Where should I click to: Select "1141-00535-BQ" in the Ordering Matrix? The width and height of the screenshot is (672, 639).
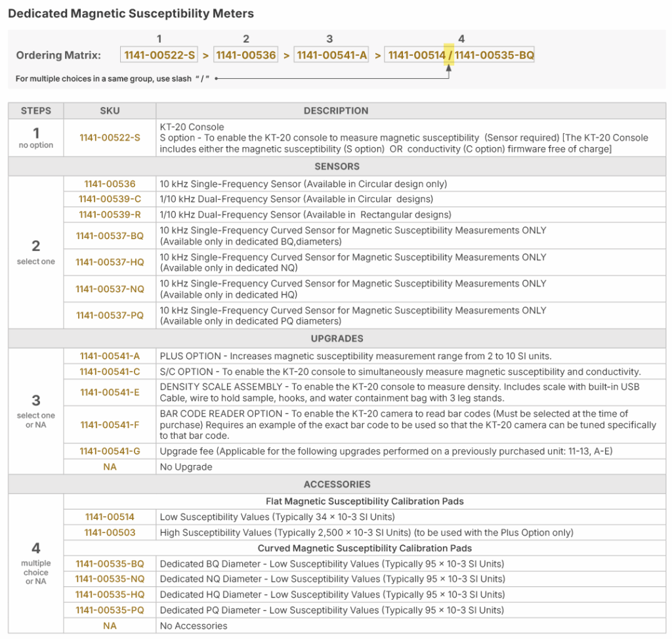(494, 55)
